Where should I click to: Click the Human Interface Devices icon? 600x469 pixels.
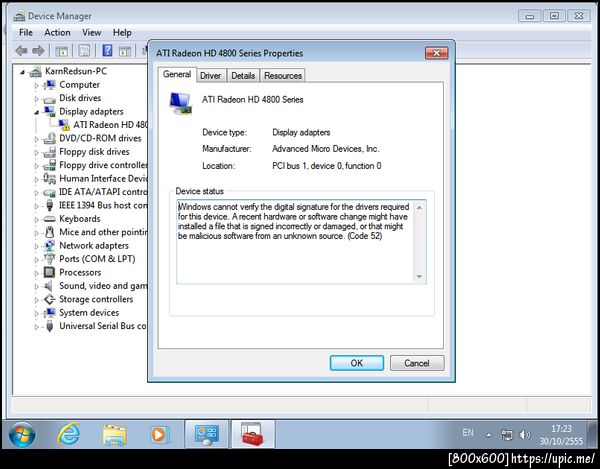point(49,178)
